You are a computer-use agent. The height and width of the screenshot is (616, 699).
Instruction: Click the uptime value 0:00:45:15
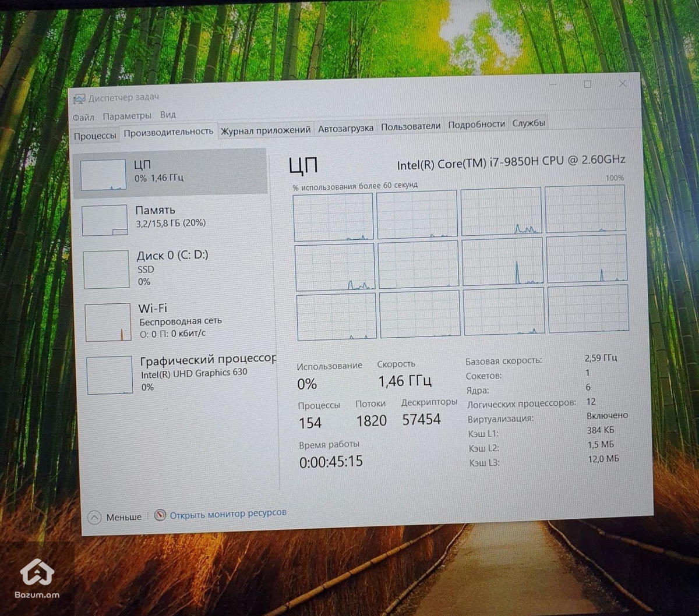point(331,462)
